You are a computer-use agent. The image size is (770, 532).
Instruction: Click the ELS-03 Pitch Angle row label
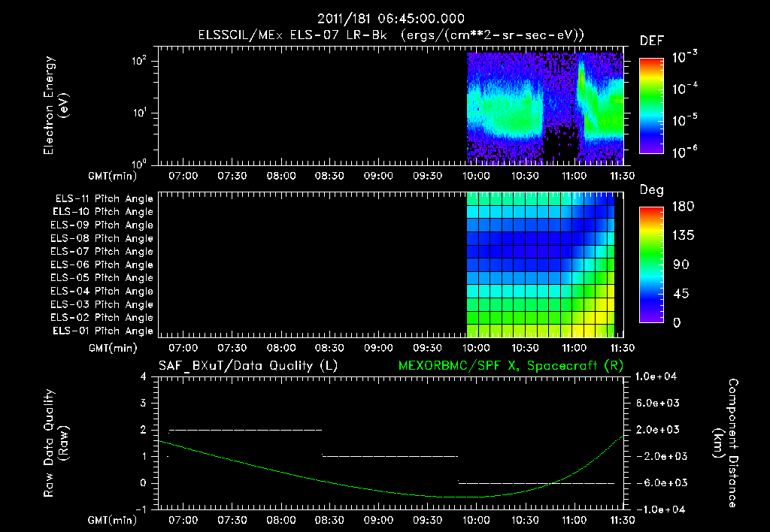[x=102, y=305]
